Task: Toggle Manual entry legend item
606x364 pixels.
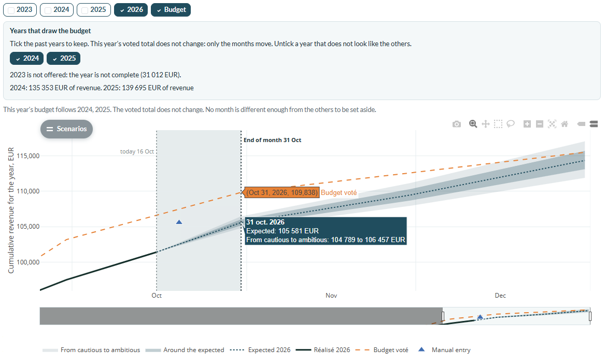Action: [x=444, y=349]
